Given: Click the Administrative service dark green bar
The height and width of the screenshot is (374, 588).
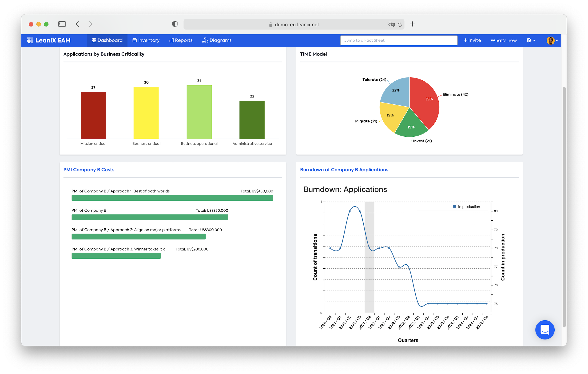Looking at the screenshot, I should [252, 120].
